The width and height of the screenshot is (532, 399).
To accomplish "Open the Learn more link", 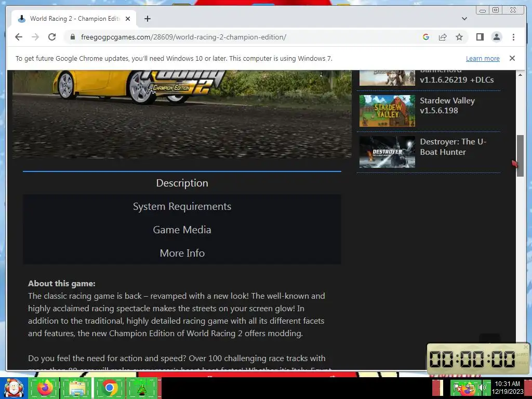I will (x=483, y=58).
